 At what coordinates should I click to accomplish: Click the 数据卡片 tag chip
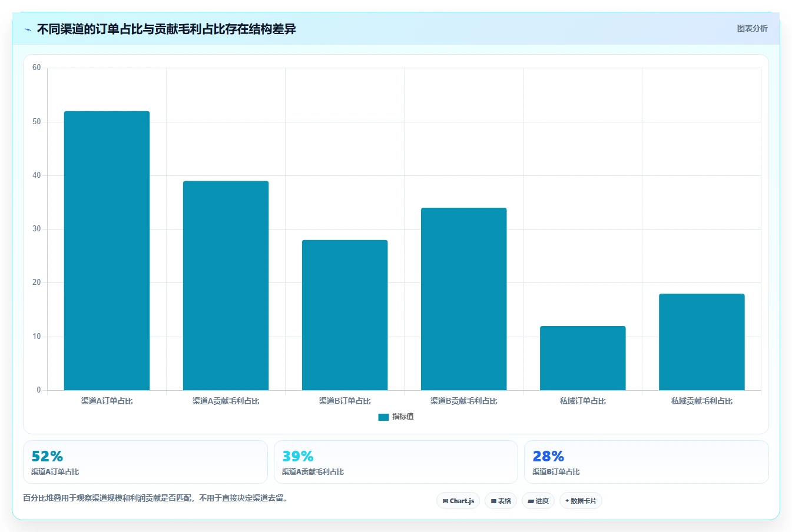[x=581, y=501]
